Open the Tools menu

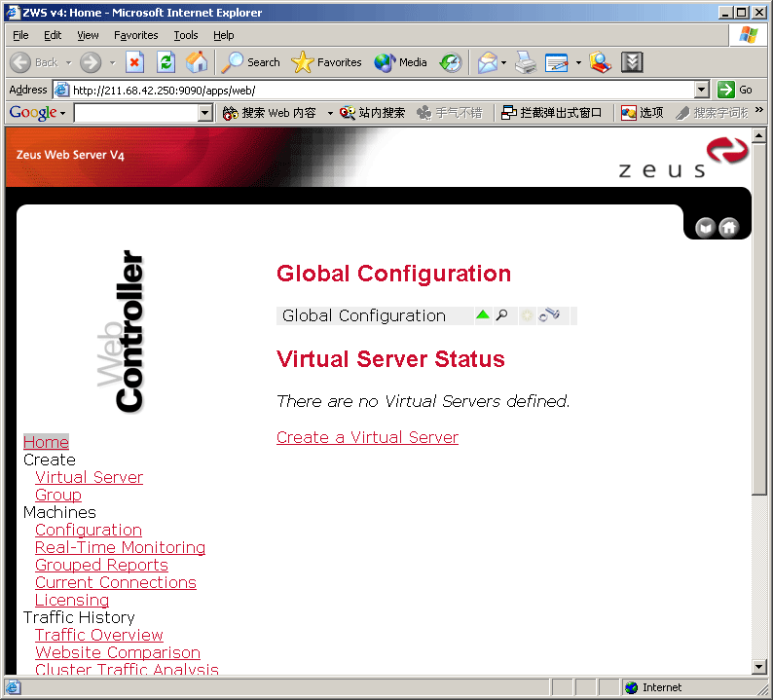tap(185, 35)
